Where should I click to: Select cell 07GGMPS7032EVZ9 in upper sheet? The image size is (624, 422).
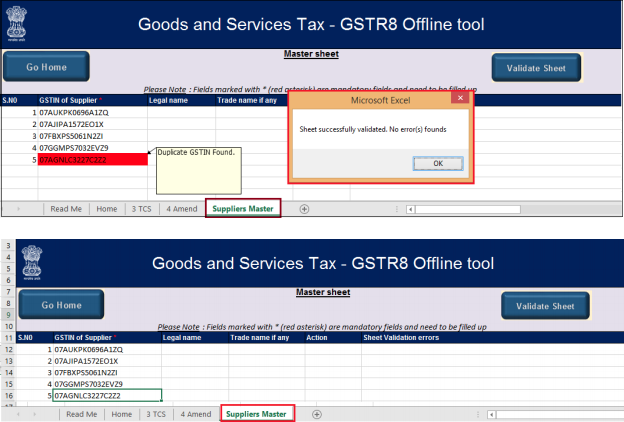(93, 148)
